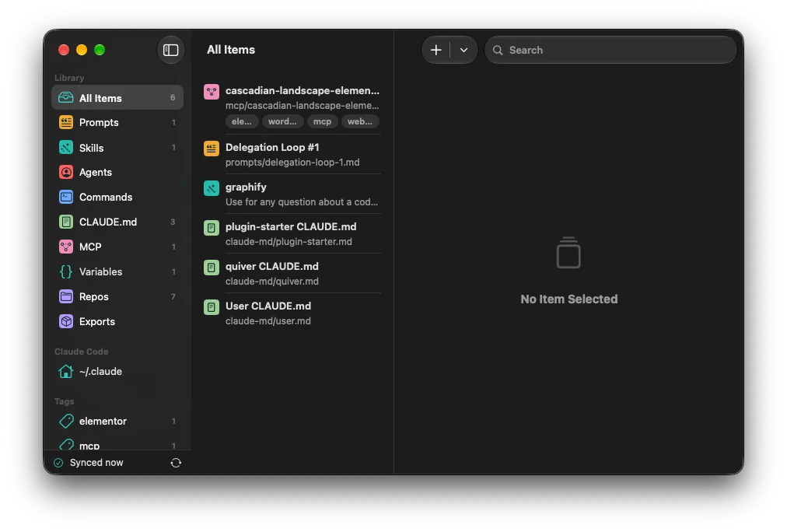Image resolution: width=787 pixels, height=532 pixels.
Task: Click the green icon of plugin-starter CLAUDE.md
Action: [212, 227]
